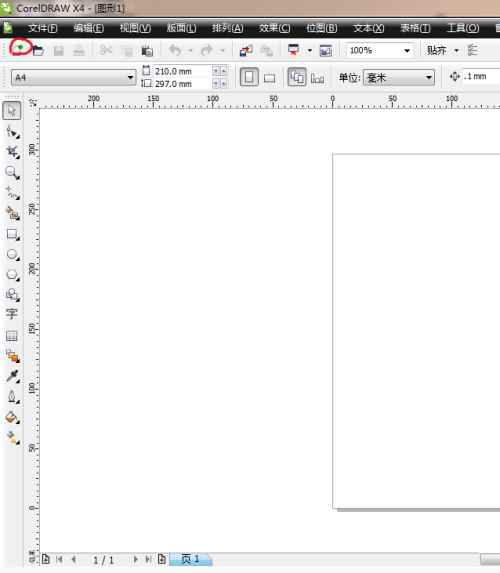
Task: Open the 单位 units dropdown showing 毫米
Action: [399, 77]
